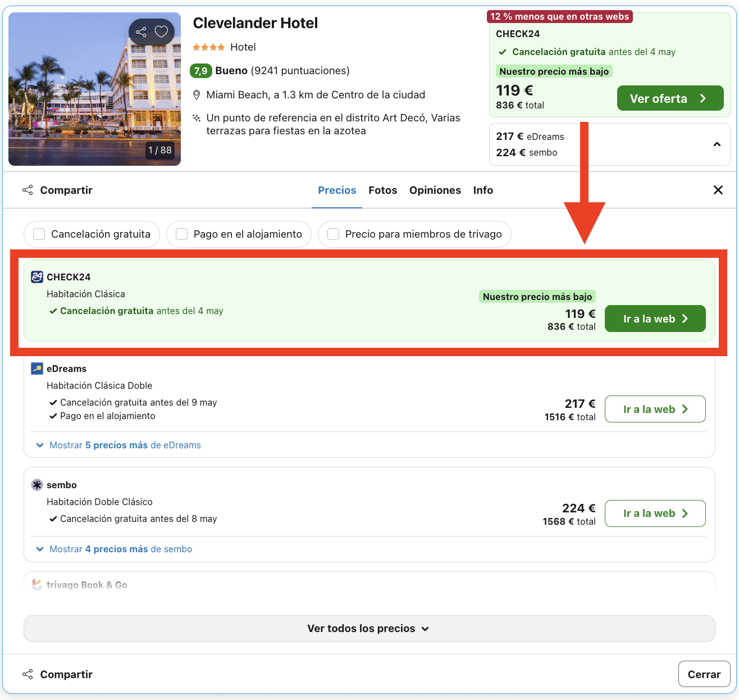
Task: Click the Compartir share icon at the bottom
Action: click(x=28, y=674)
